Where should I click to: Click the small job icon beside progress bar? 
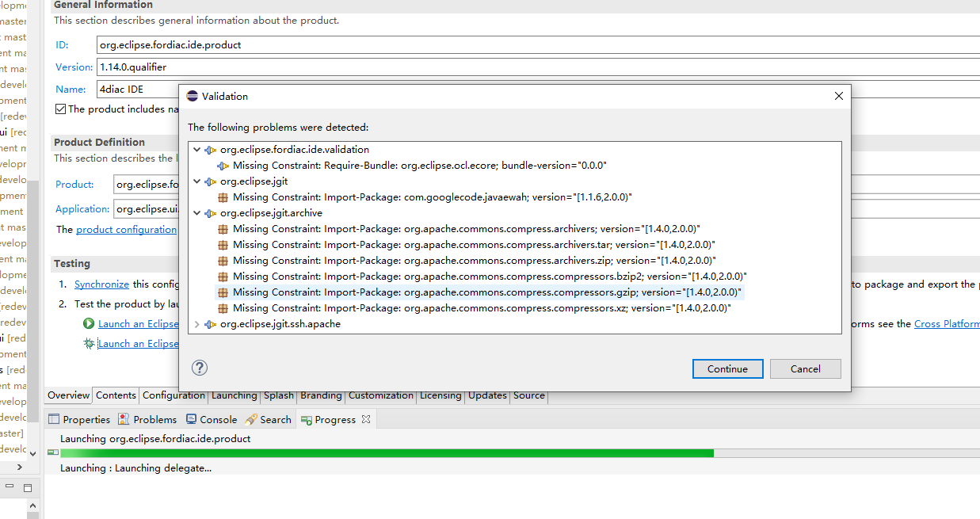[x=53, y=452]
